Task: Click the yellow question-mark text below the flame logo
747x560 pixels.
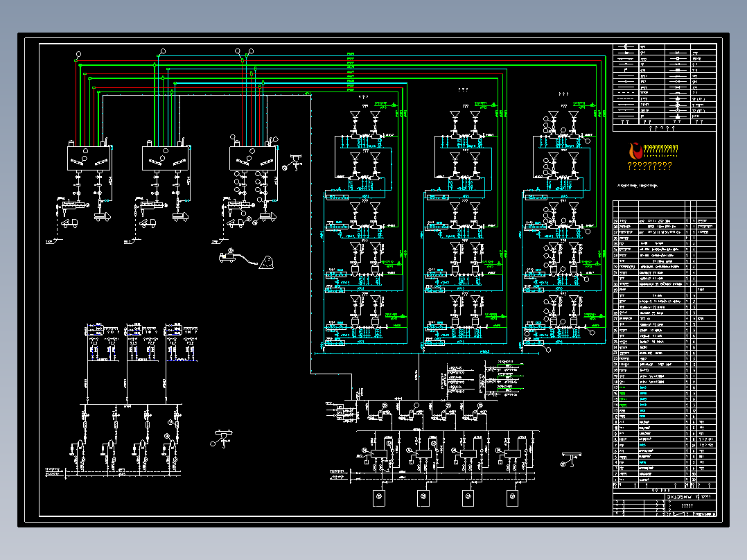Action: click(650, 166)
